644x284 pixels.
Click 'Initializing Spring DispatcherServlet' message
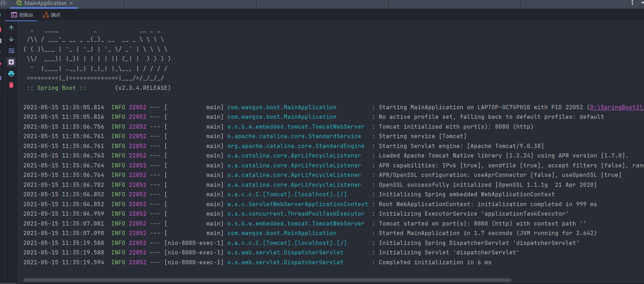[479, 243]
